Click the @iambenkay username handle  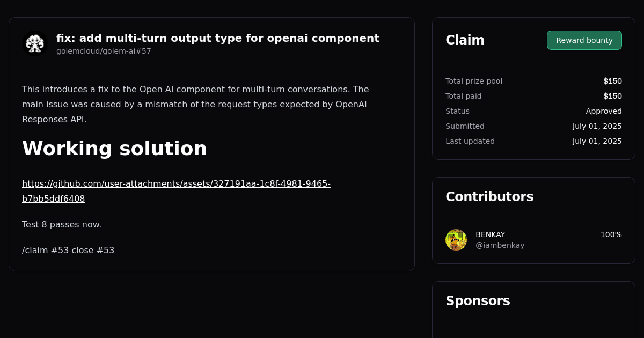(500, 245)
